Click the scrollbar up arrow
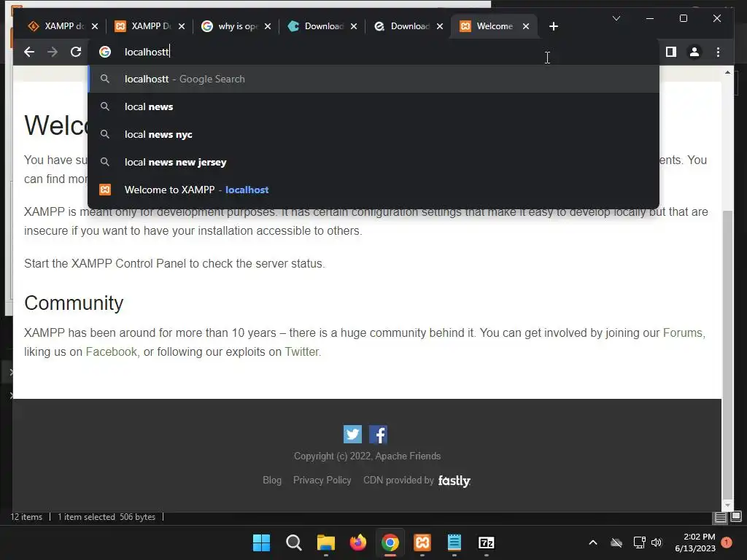747x560 pixels. [727, 72]
